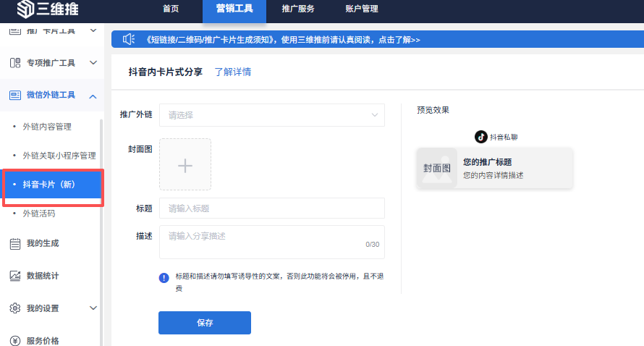Click the 专项推广工具 sidebar icon
The height and width of the screenshot is (346, 644).
tap(14, 63)
